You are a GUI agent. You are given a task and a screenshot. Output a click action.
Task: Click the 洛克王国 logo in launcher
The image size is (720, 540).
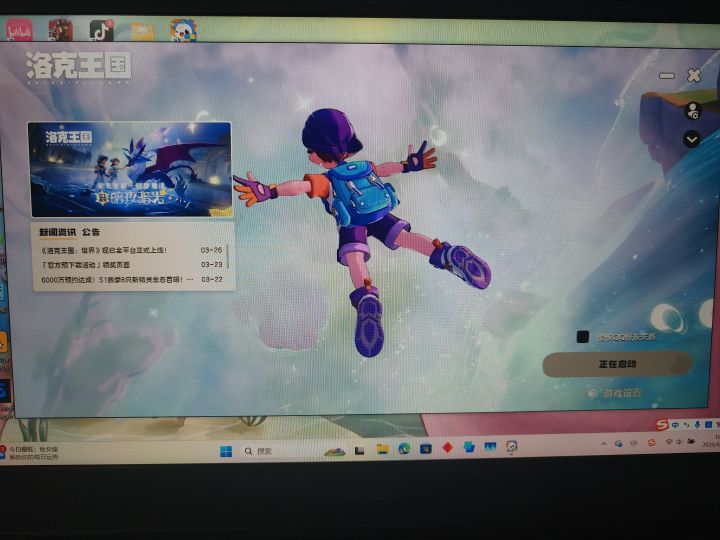78,67
